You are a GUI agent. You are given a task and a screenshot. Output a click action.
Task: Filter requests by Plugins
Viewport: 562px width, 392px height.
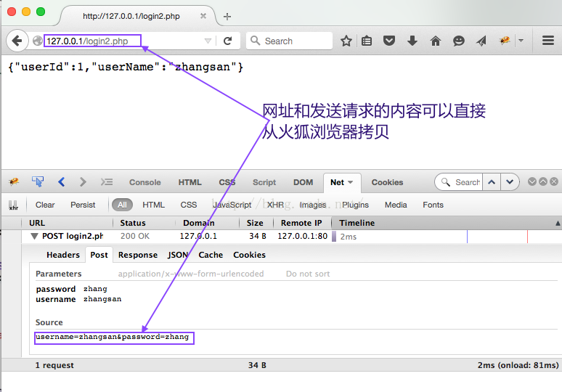tap(355, 205)
